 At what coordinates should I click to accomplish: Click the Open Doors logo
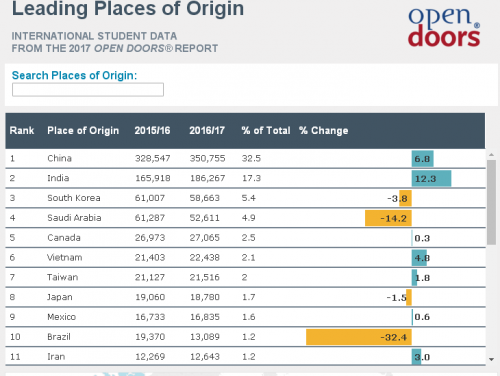pyautogui.click(x=444, y=27)
